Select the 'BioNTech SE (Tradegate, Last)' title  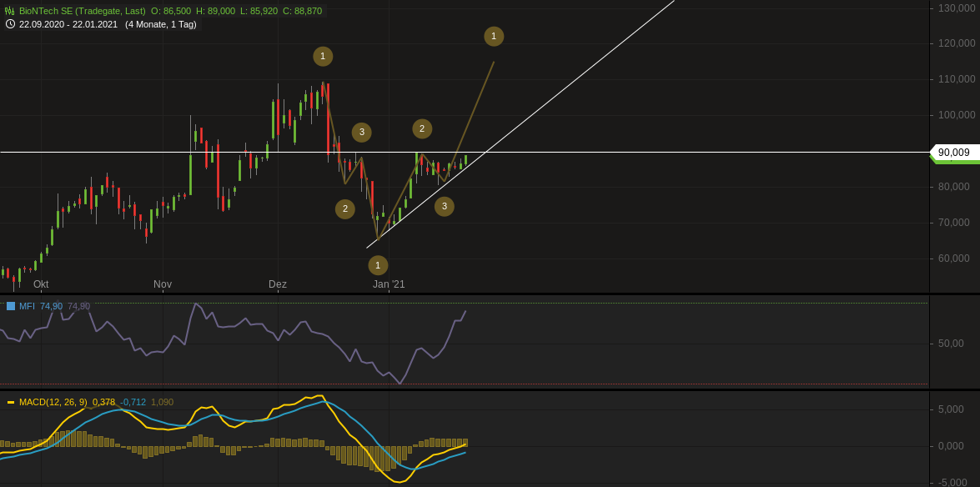coord(83,11)
